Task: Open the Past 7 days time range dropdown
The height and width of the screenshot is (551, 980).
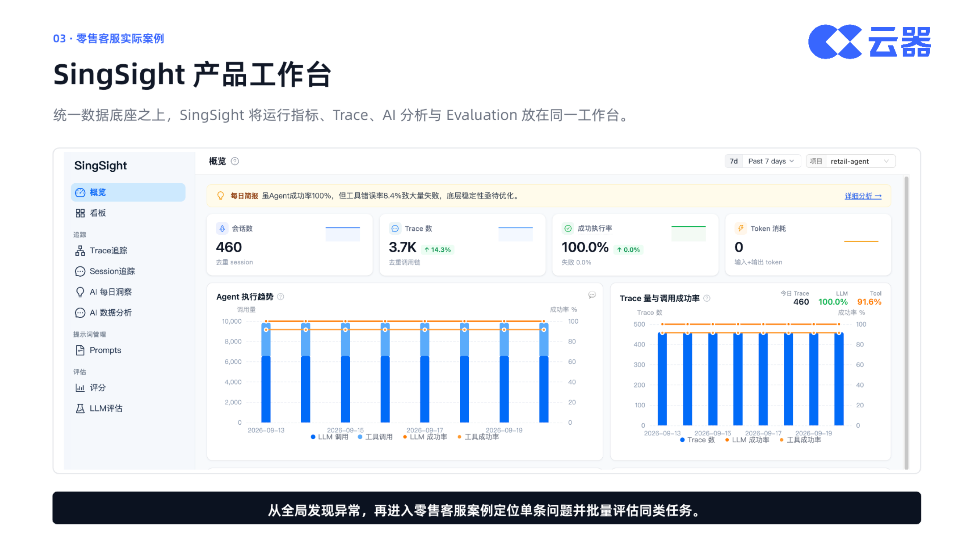Action: click(x=771, y=161)
